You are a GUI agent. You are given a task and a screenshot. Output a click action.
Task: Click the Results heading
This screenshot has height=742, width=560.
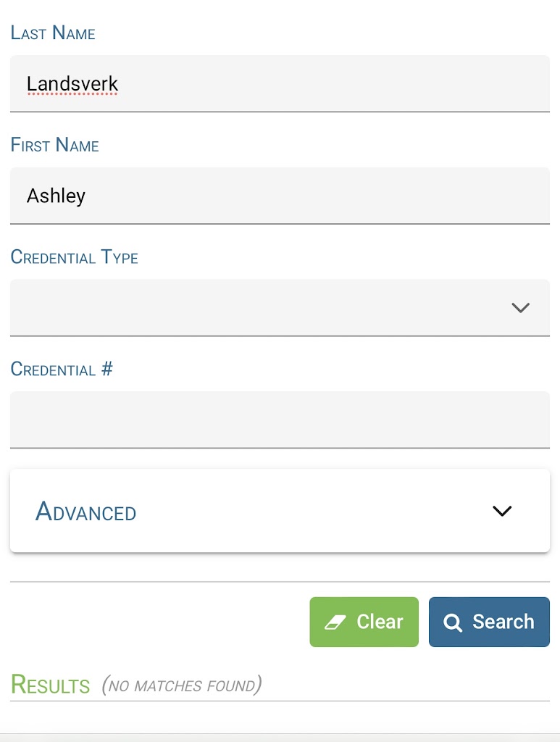click(x=51, y=685)
